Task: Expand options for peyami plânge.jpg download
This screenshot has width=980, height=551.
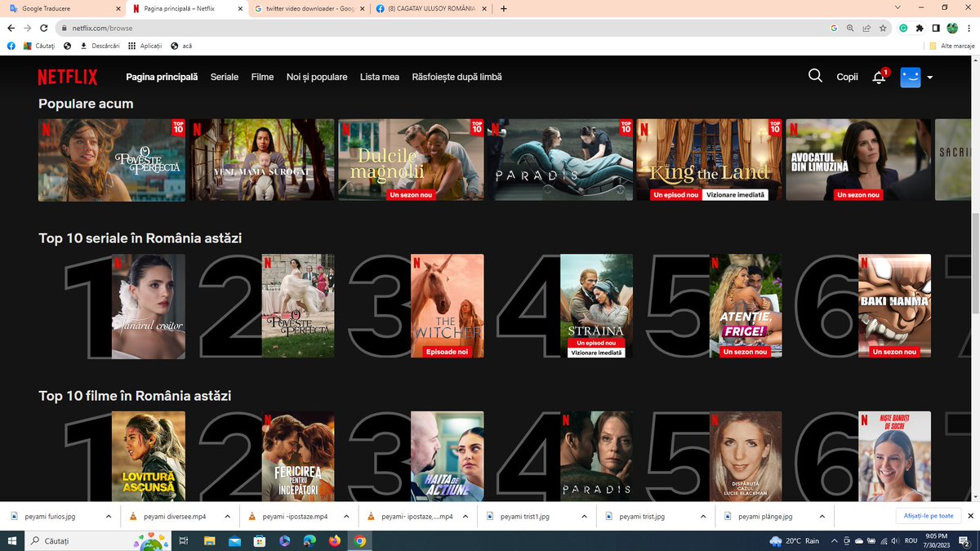Action: point(822,517)
